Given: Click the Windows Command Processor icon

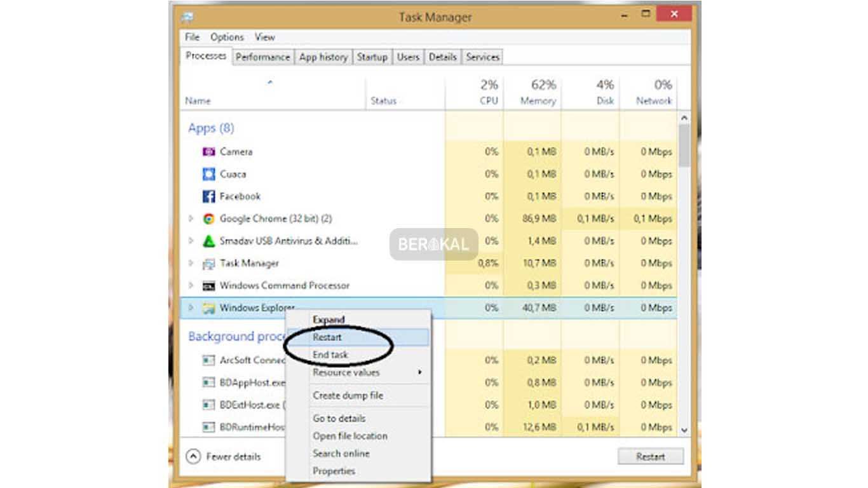Looking at the screenshot, I should [x=208, y=286].
